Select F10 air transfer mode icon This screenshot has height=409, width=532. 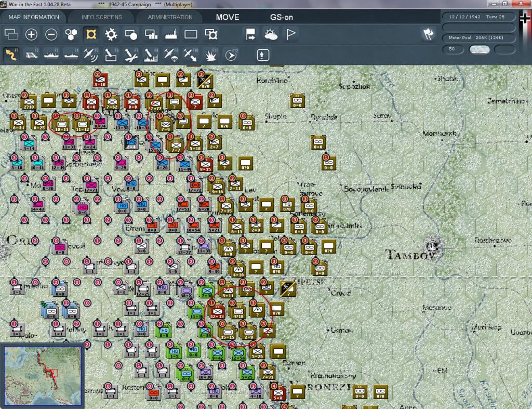coord(191,55)
